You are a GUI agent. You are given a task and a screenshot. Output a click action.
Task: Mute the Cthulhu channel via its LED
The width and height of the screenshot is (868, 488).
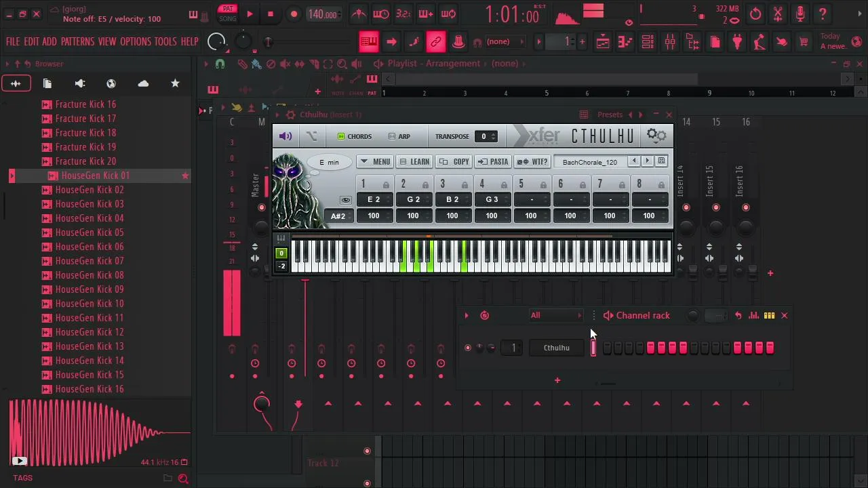(468, 348)
